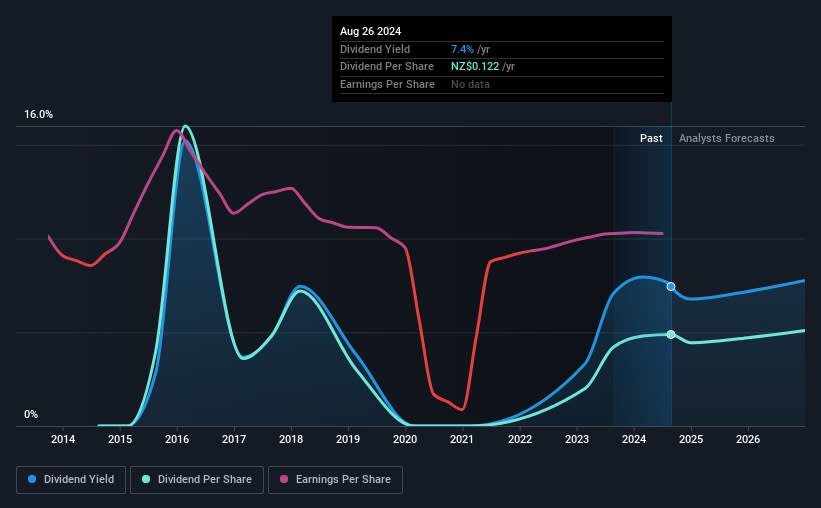The image size is (821, 508).
Task: Click the 0% y-axis label
Action: tap(31, 414)
